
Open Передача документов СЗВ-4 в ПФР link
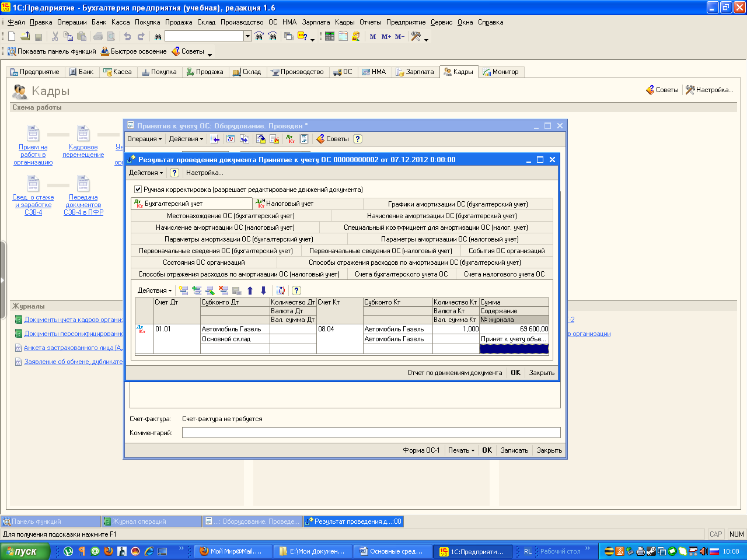tap(83, 205)
